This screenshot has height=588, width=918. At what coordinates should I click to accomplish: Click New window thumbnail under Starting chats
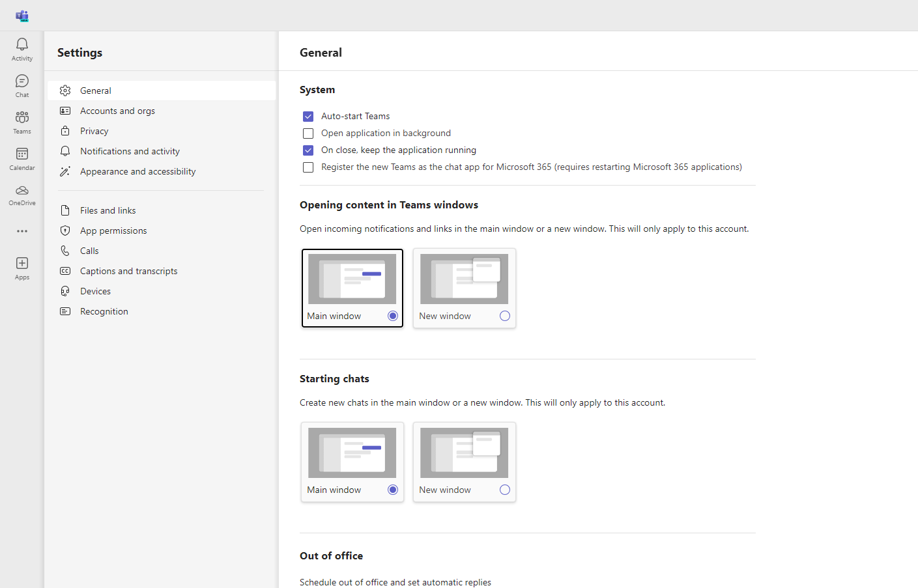click(465, 453)
